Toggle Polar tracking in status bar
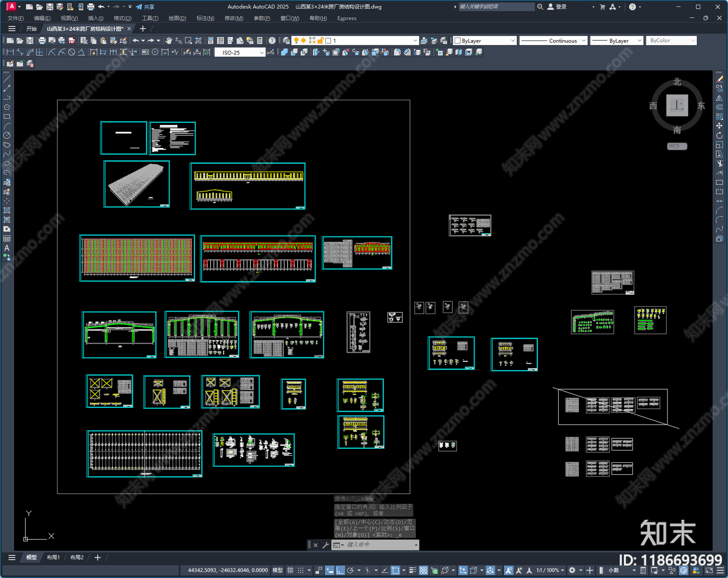Image resolution: width=728 pixels, height=578 pixels. (350, 570)
